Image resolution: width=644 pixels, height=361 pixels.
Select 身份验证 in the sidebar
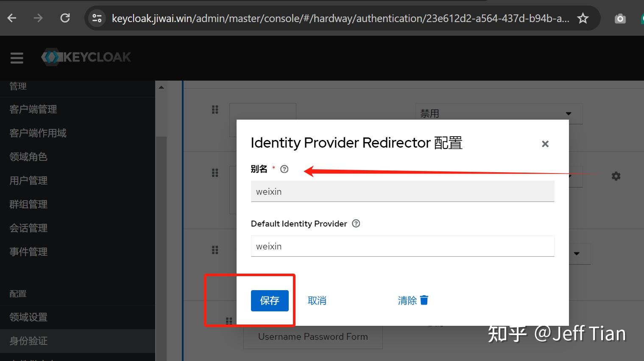point(28,341)
